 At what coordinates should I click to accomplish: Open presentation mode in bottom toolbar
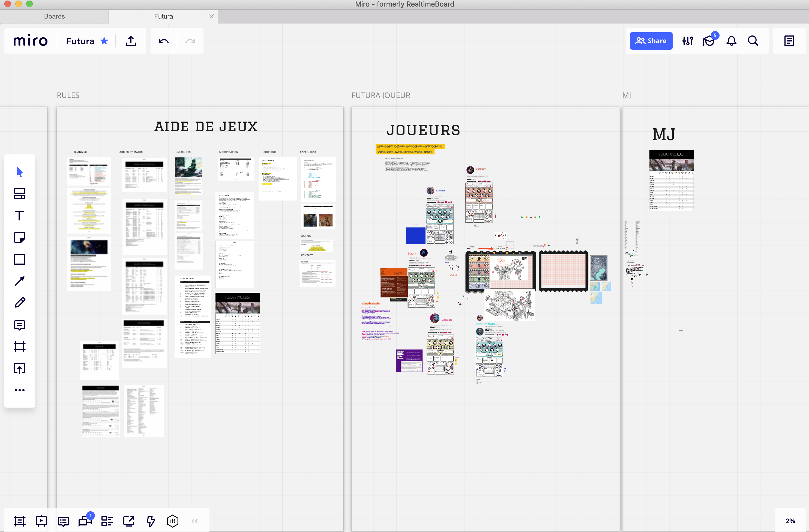click(x=41, y=521)
